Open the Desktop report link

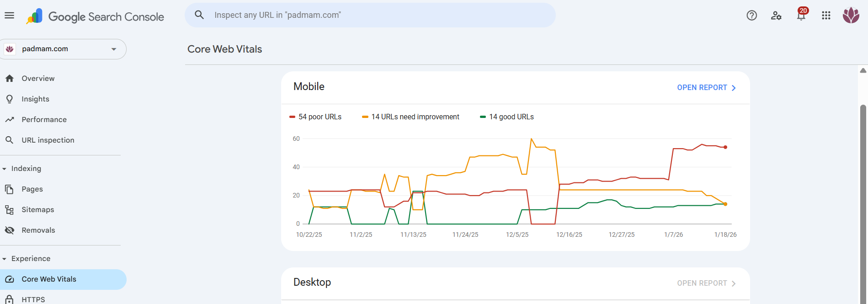(x=706, y=283)
